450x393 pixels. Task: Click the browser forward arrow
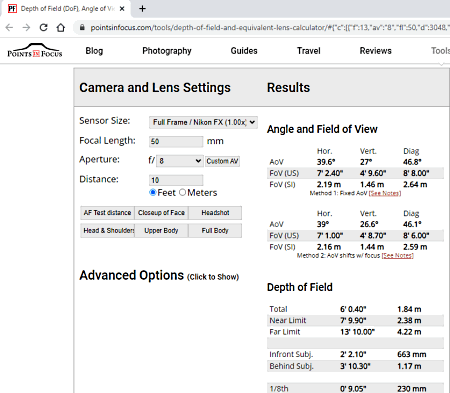(x=26, y=27)
